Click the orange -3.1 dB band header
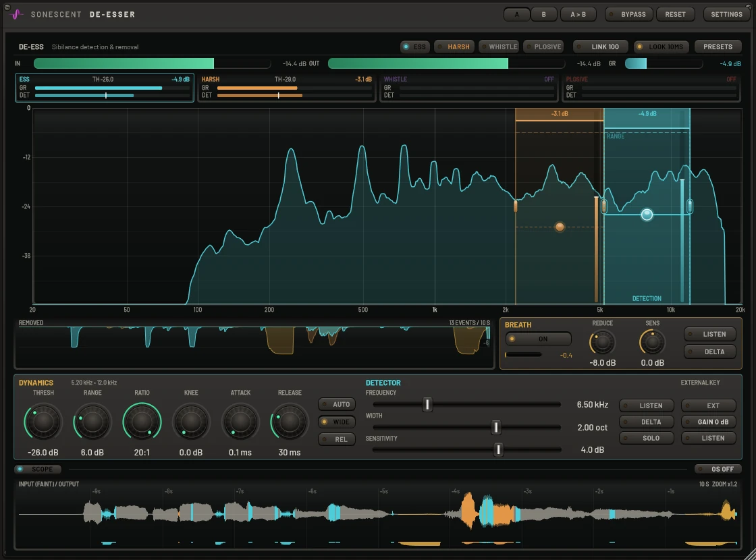The width and height of the screenshot is (756, 560). pos(560,114)
